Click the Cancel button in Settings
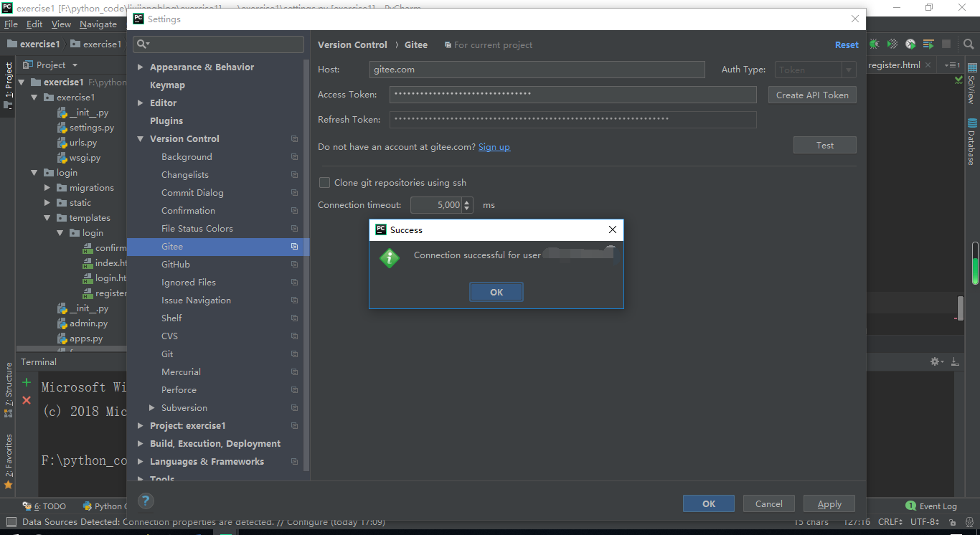 (769, 504)
